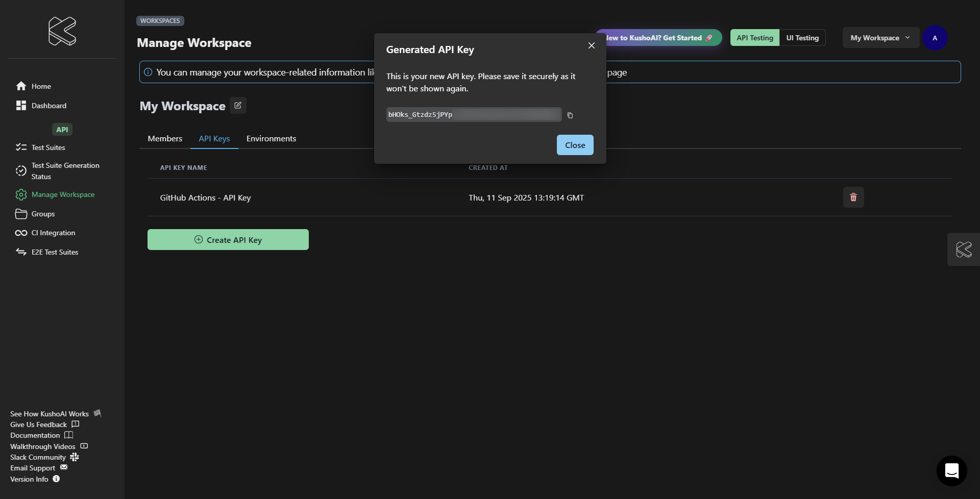
Task: Click the Test Suite Generation Status icon
Action: (x=21, y=170)
